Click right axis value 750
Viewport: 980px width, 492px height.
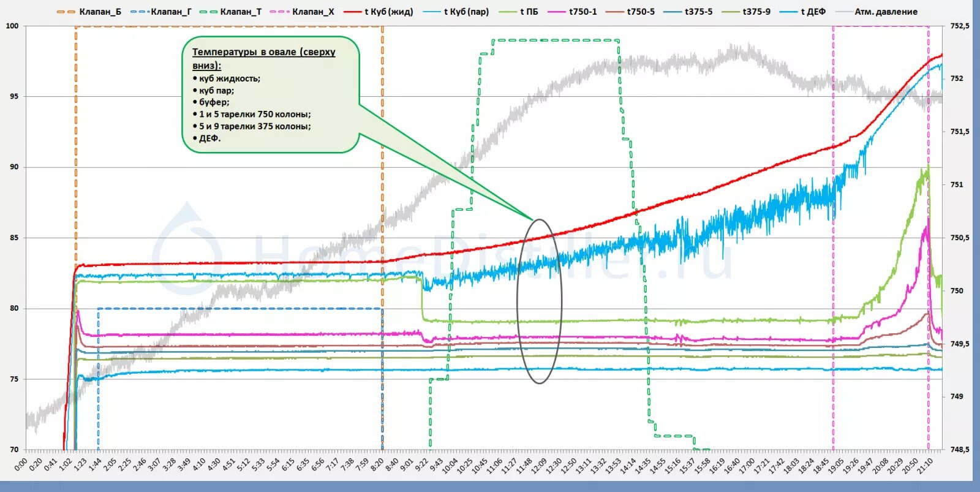(957, 290)
